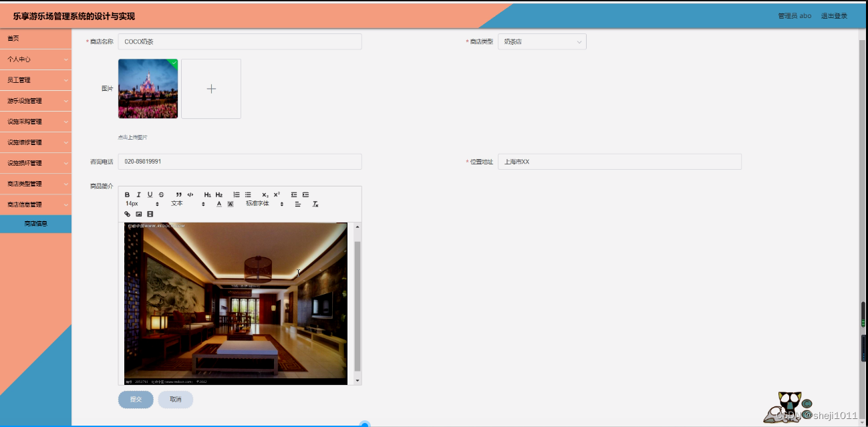868x427 pixels.
Task: Insert a video using the editor toolbar
Action: coord(149,213)
